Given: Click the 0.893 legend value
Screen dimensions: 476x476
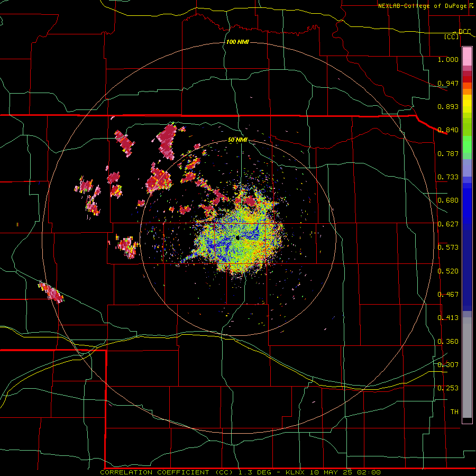Looking at the screenshot, I should coord(448,106).
